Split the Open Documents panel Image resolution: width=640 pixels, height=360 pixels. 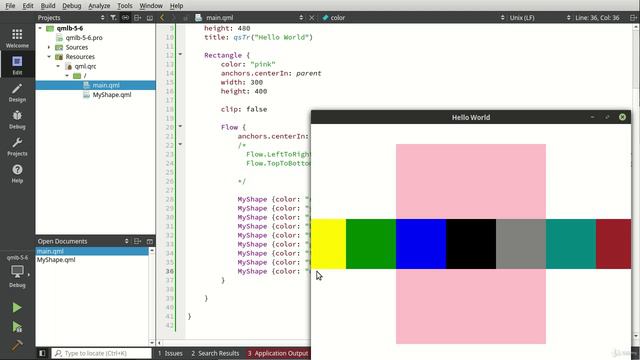click(138, 241)
